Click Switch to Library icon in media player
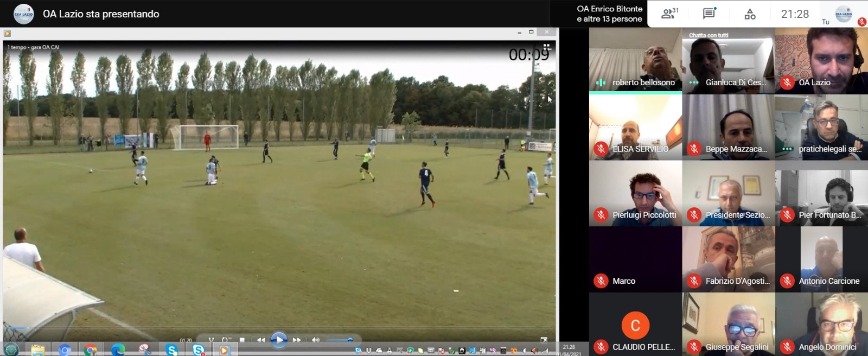 click(547, 47)
